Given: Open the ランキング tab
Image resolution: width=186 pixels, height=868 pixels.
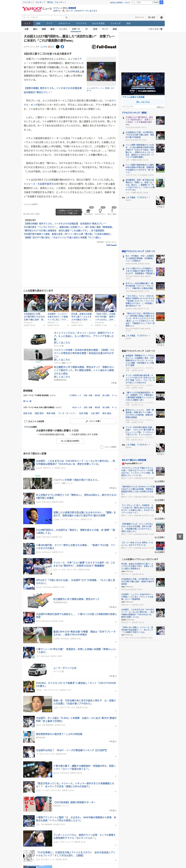Looking at the screenshot, I should coord(115,24).
